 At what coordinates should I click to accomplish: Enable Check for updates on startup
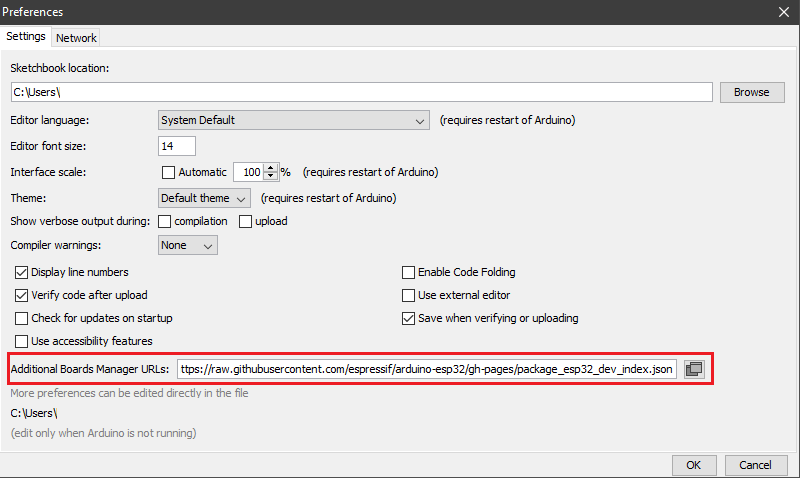(x=22, y=318)
